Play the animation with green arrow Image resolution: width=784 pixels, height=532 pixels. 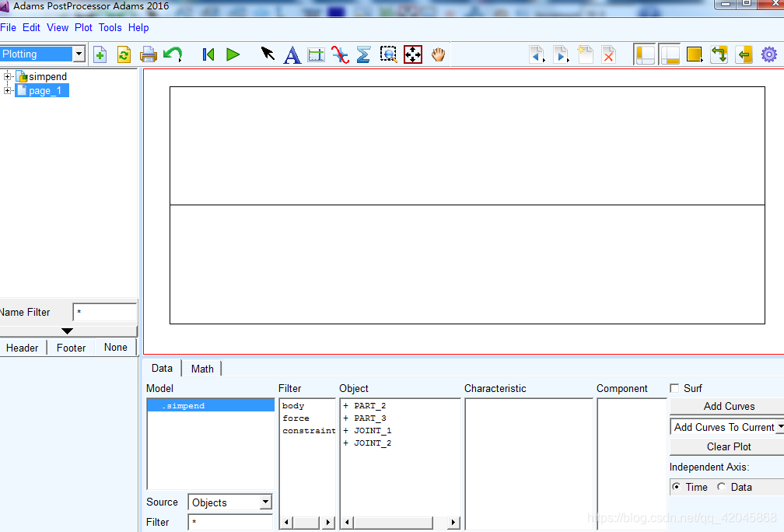(233, 54)
